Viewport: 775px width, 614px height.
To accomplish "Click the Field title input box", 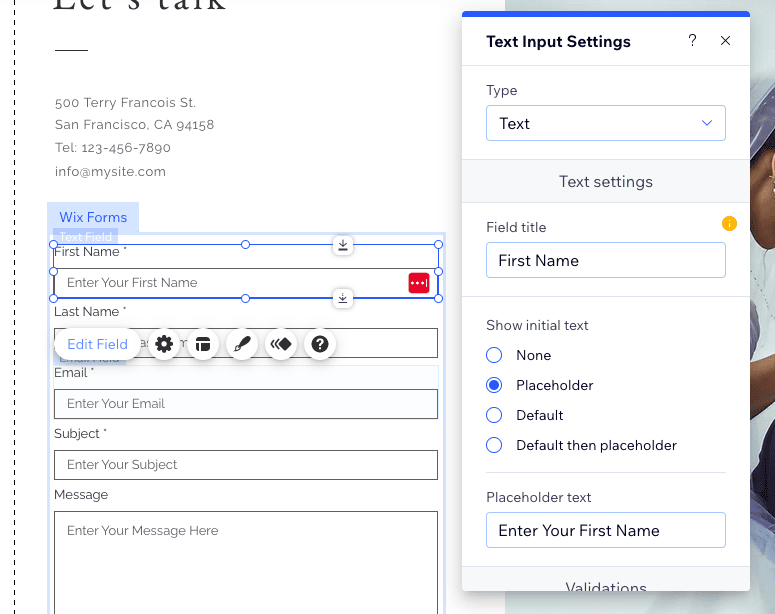I will click(605, 260).
